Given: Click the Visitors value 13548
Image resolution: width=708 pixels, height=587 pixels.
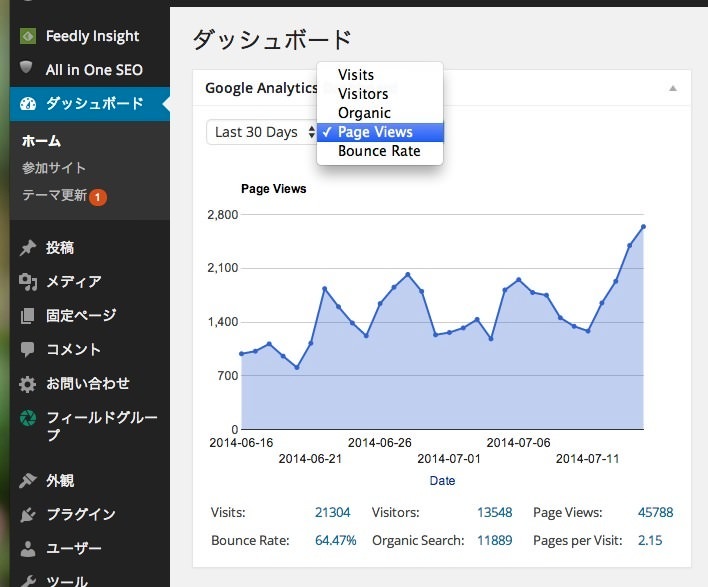Looking at the screenshot, I should point(494,512).
